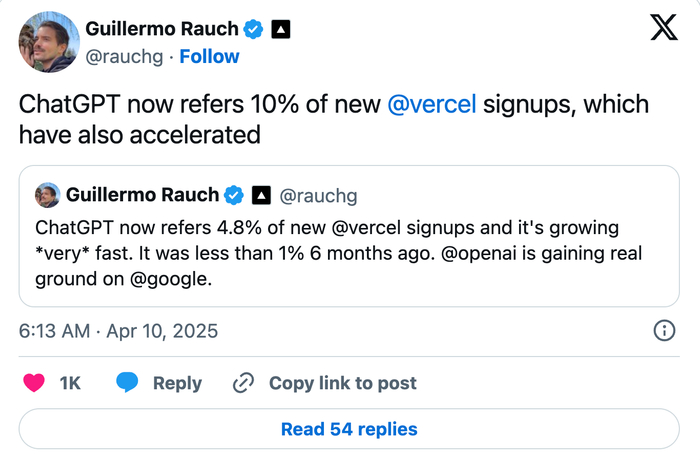Click the 1K likes count
The image size is (700, 460).
[x=70, y=383]
